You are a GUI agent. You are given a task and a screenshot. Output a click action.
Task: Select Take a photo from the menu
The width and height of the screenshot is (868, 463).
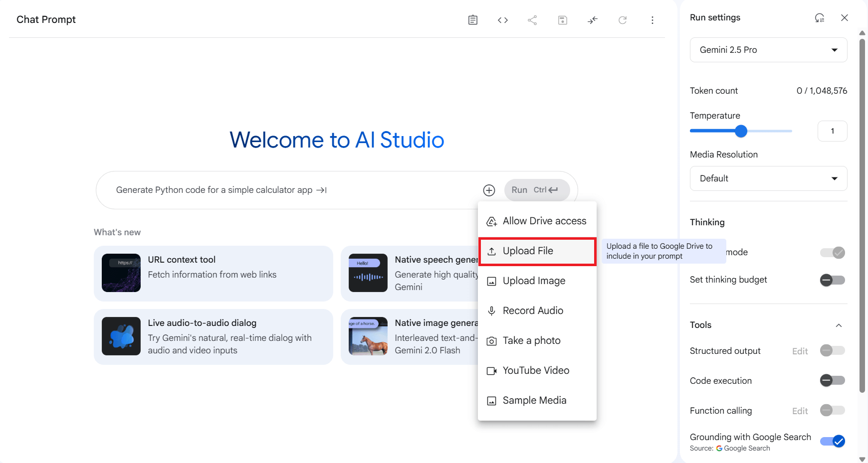pos(537,341)
